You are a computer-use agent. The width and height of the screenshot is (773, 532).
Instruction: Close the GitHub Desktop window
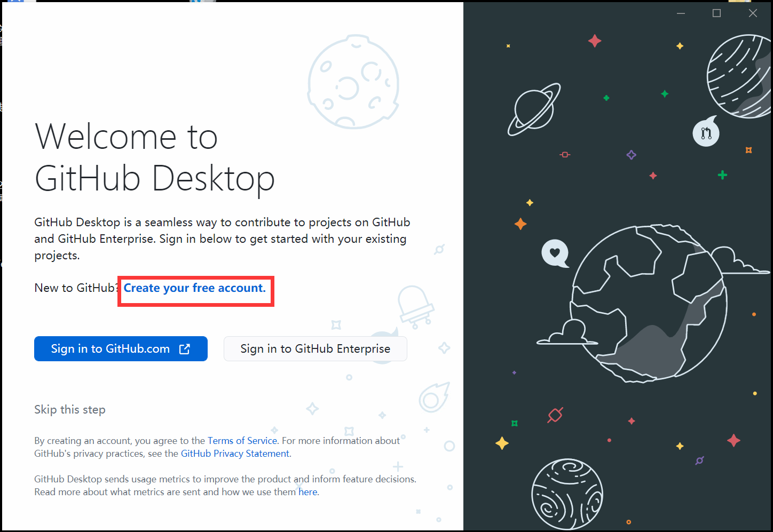coord(753,13)
